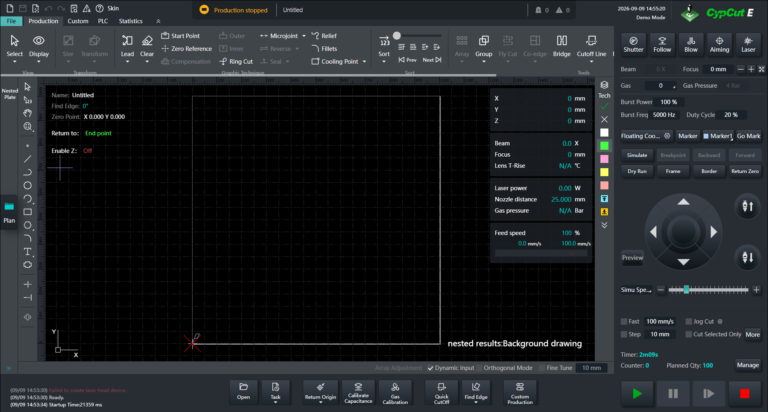Expand more layer colors chevron

[x=604, y=225]
